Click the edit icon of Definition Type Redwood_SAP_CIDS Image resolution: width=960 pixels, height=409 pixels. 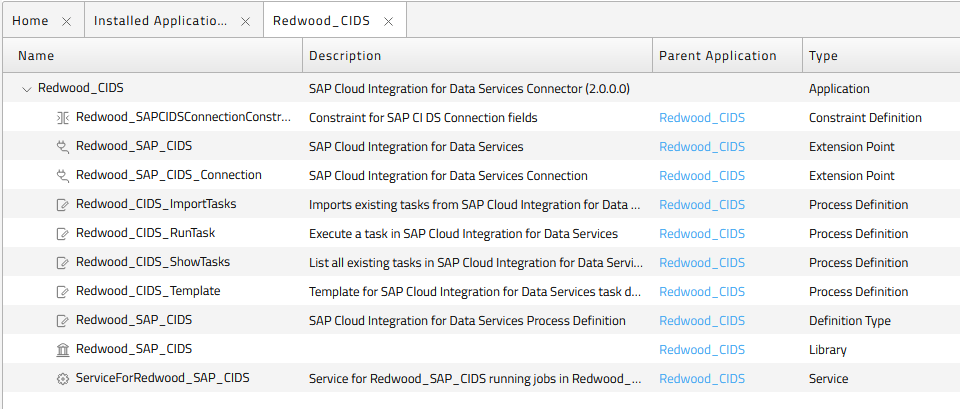[x=62, y=320]
